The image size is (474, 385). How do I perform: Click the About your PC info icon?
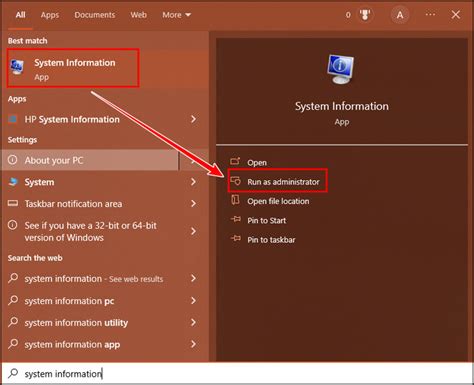[13, 160]
